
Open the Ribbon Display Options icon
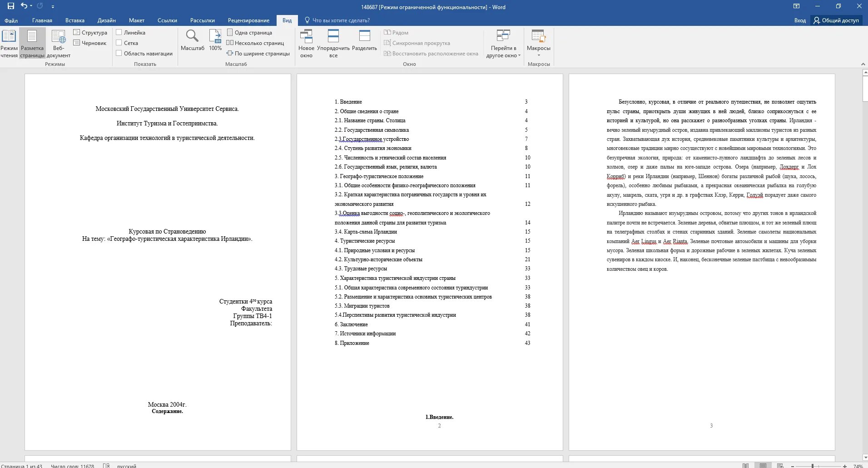(796, 6)
